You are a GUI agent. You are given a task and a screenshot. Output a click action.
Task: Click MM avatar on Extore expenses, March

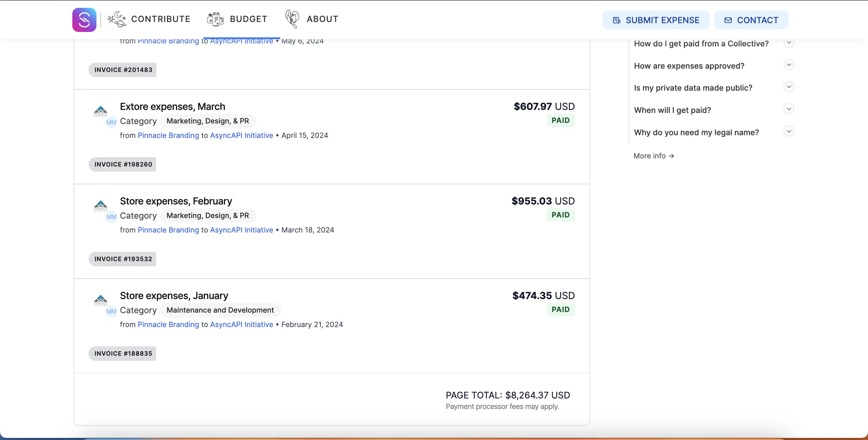pos(111,122)
